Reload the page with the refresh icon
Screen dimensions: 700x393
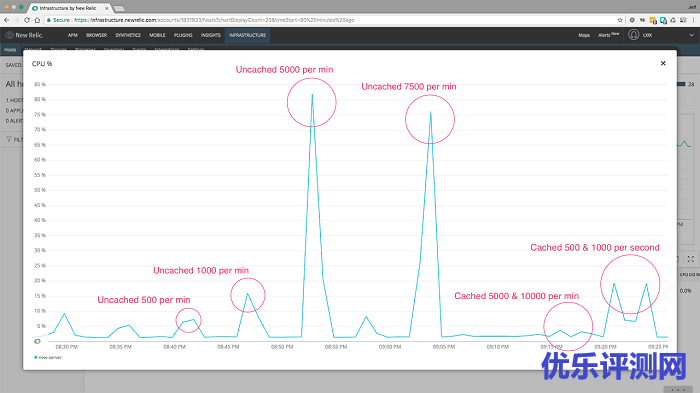27,20
